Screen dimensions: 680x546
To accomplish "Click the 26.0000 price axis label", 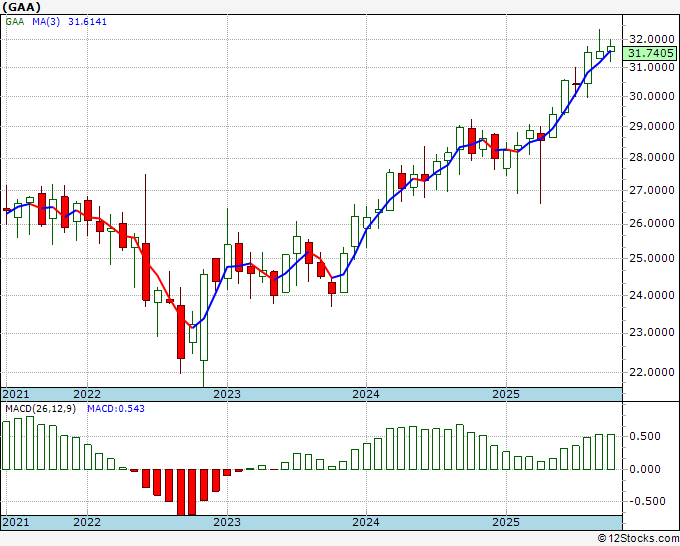I will (x=652, y=224).
